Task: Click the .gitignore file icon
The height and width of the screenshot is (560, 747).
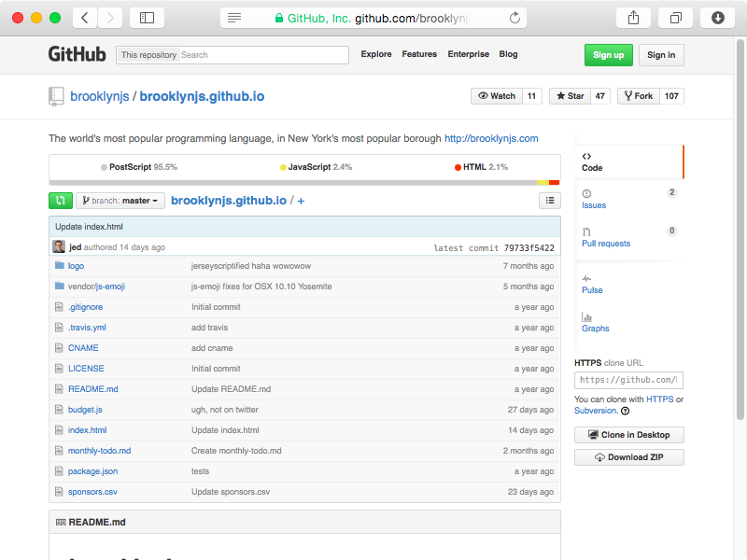Action: pyautogui.click(x=59, y=307)
